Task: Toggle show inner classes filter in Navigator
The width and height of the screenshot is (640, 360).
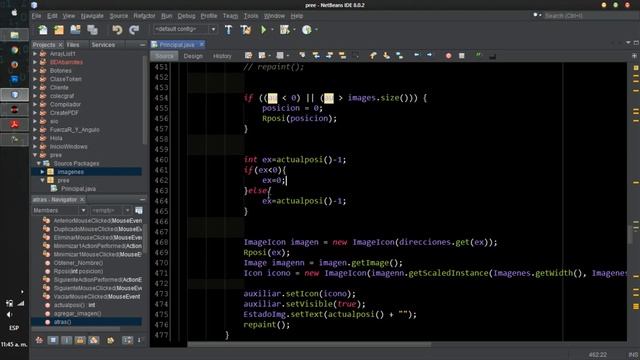Action: [x=94, y=340]
